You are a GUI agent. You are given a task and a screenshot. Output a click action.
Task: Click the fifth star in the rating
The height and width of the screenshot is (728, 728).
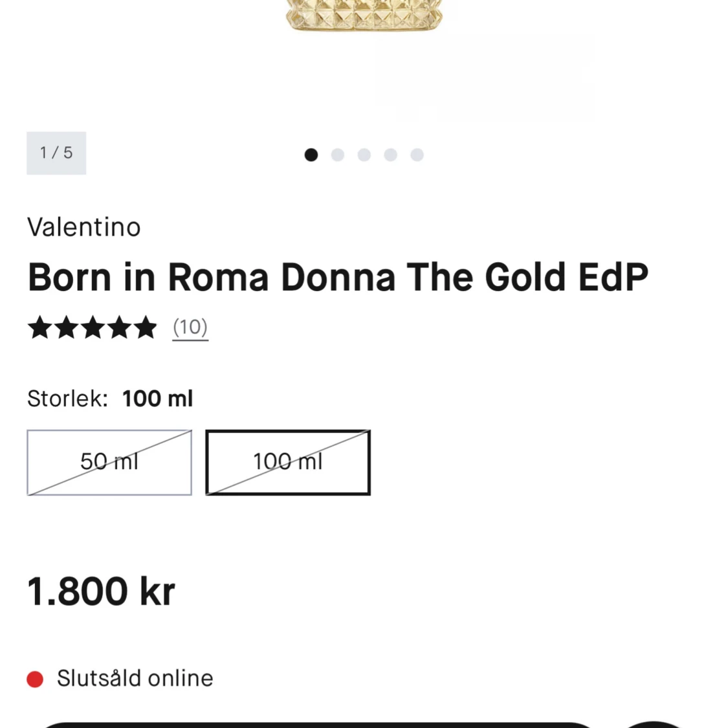(x=146, y=327)
